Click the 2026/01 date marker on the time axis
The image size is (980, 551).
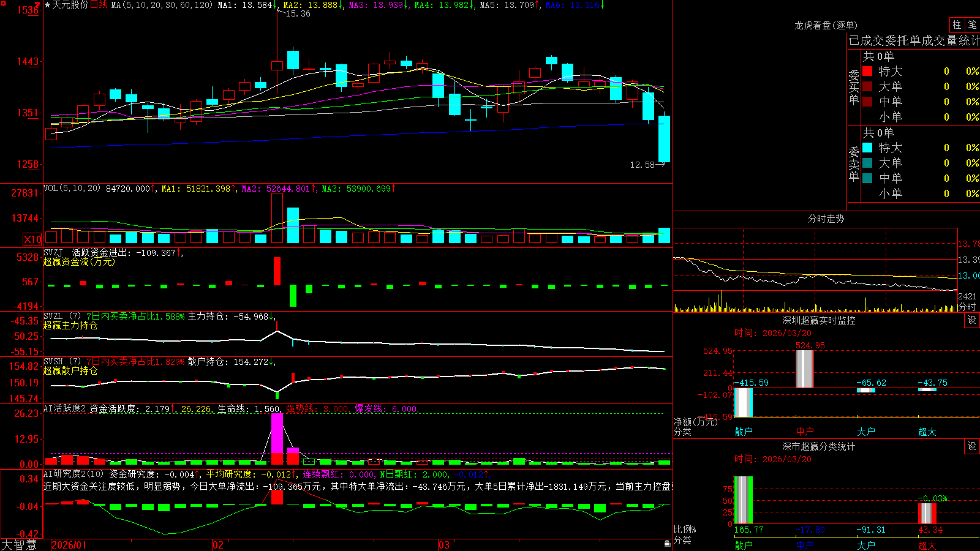point(69,545)
